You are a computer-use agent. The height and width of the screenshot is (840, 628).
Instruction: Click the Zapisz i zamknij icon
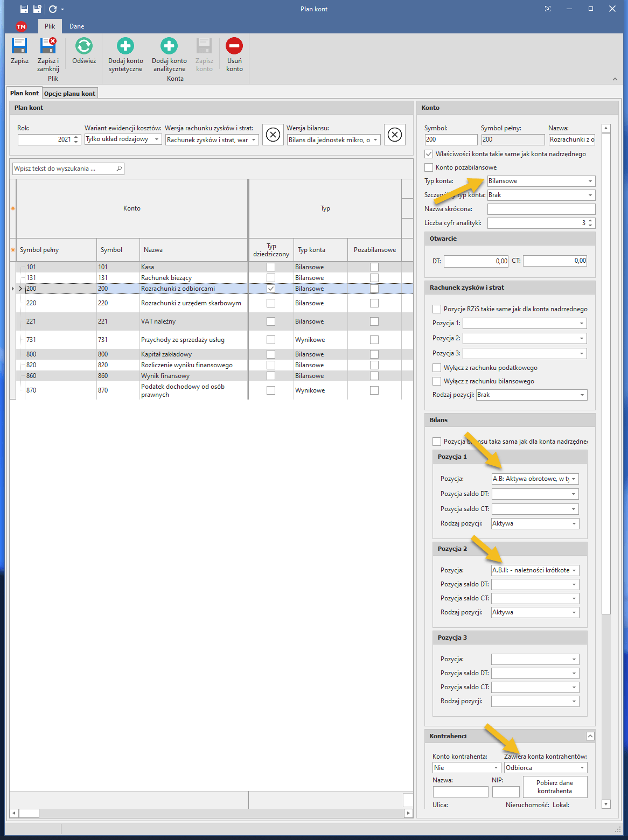(48, 46)
